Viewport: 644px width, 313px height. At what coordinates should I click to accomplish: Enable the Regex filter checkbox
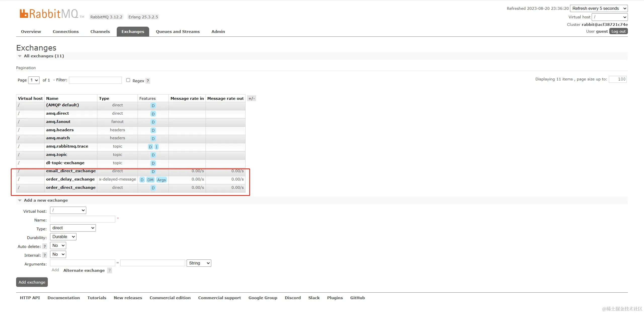[x=128, y=80]
